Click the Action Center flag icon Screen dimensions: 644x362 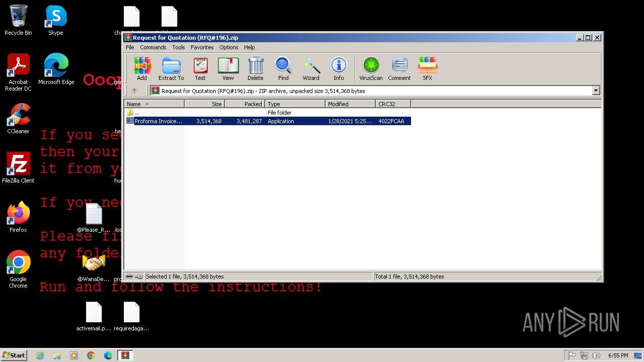tap(572, 355)
